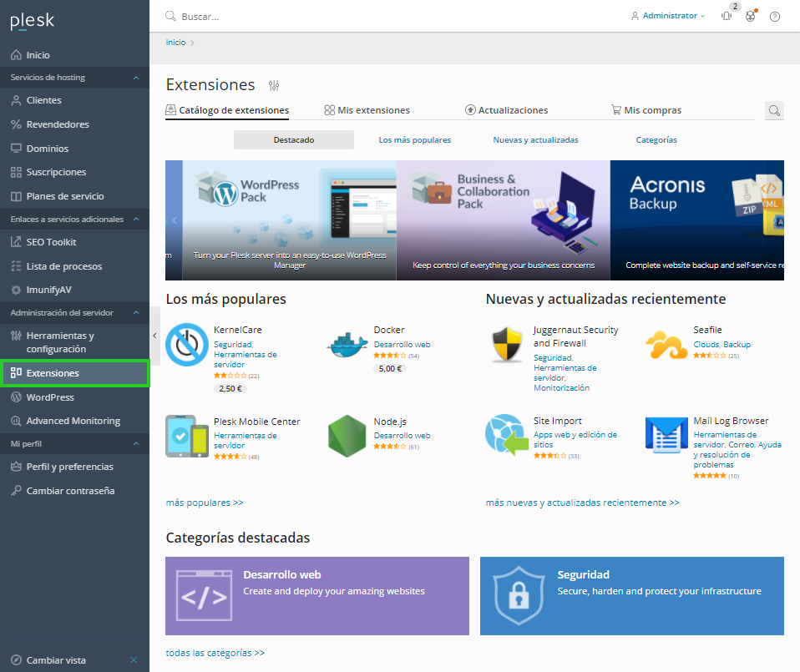Open the WordPress Pack banner
The height and width of the screenshot is (672, 800).
click(x=289, y=220)
